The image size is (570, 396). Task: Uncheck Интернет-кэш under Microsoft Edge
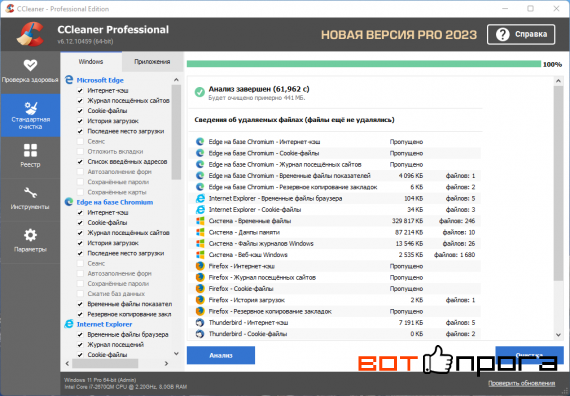pos(80,91)
